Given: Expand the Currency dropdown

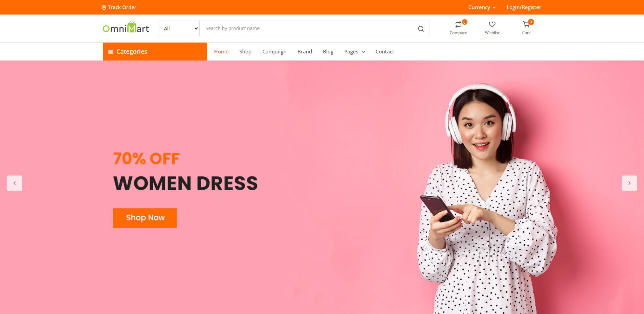Looking at the screenshot, I should pos(482,7).
